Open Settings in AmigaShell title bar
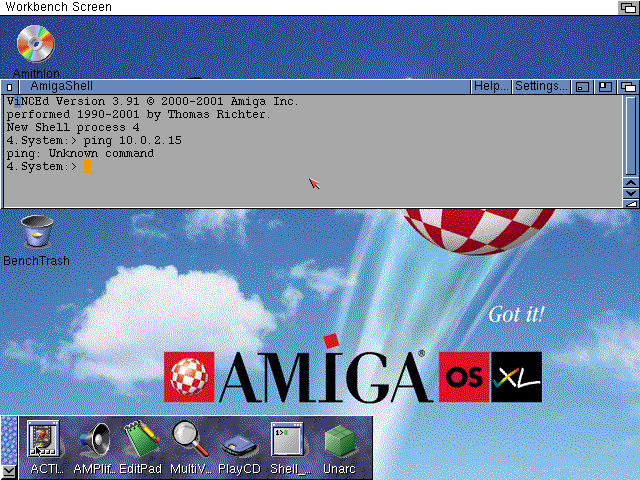This screenshot has width=640, height=480. pos(541,87)
